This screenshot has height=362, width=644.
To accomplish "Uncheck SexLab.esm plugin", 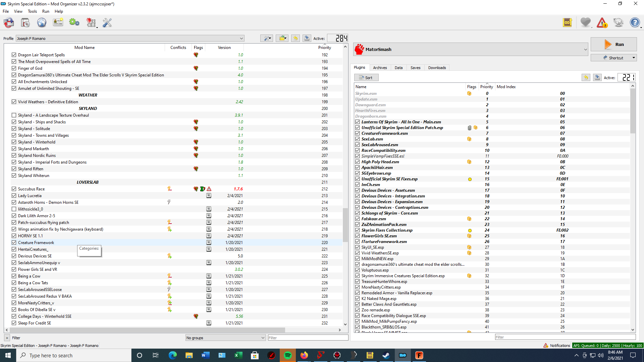I will coord(357,139).
